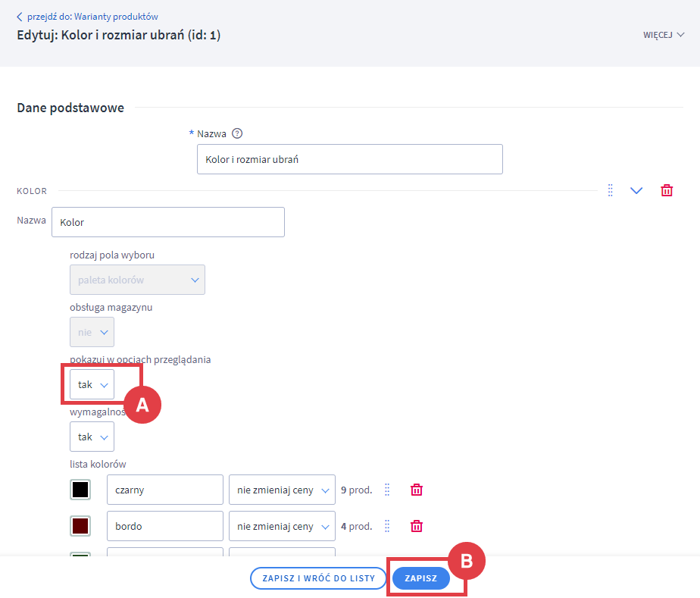This screenshot has height=598, width=700.
Task: Click the drag handle for bordo row
Action: click(387, 526)
